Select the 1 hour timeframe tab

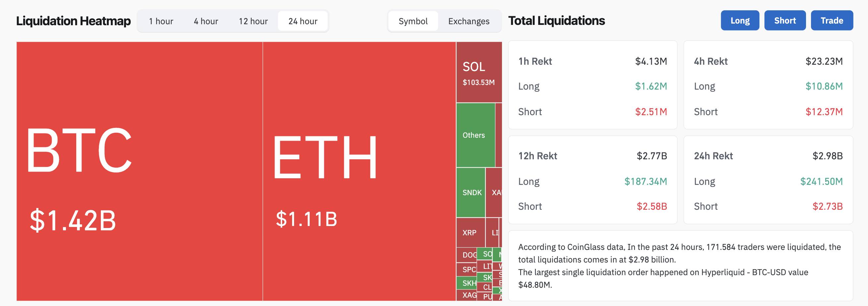coord(161,21)
